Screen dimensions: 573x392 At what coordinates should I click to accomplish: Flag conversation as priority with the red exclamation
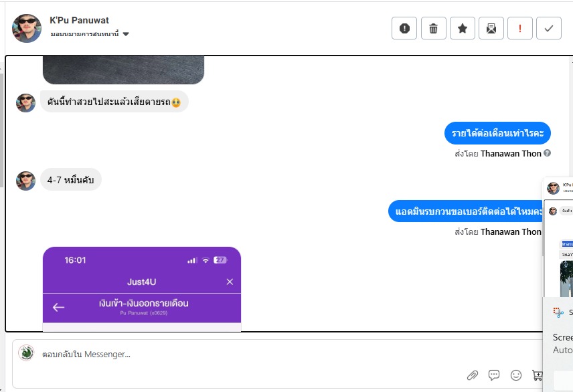[520, 28]
